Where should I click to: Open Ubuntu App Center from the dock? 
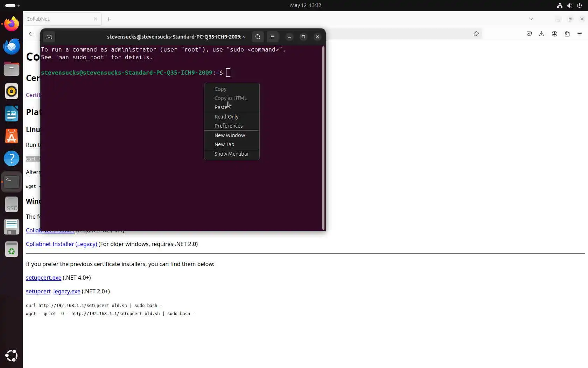pos(12,136)
